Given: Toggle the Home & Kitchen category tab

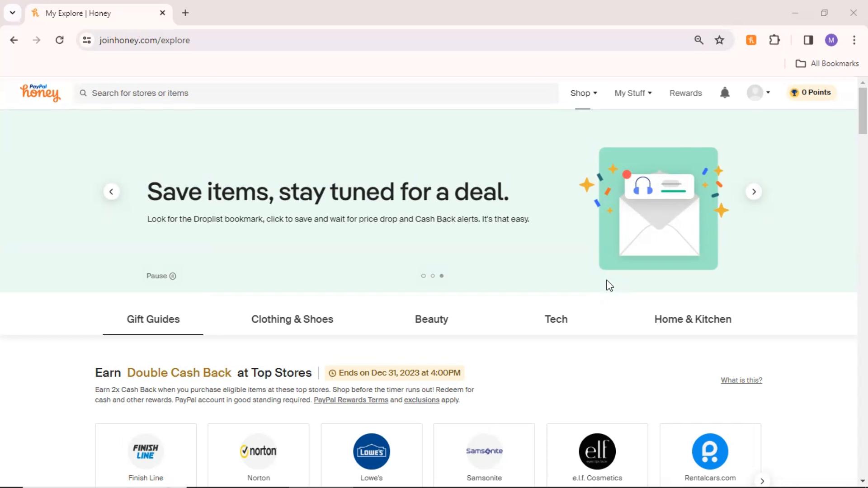Looking at the screenshot, I should click(x=693, y=319).
